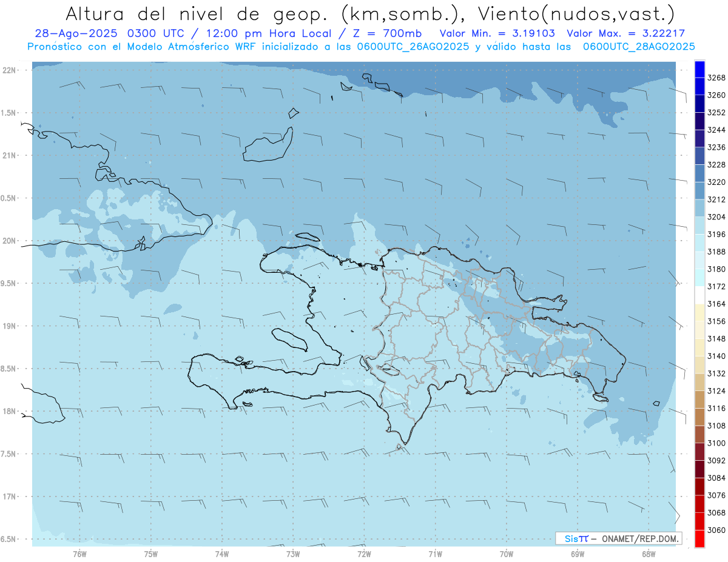Click the 72W longitude label
Screen dimensions: 728x562
[364, 554]
